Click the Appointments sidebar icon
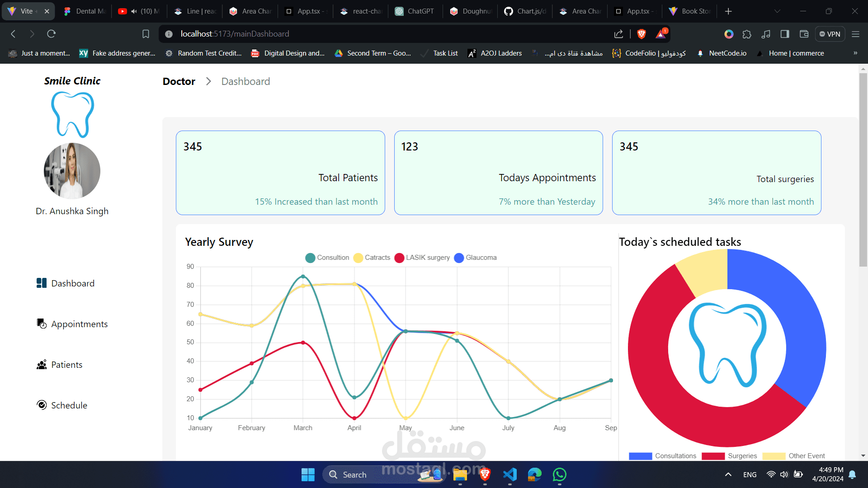 coord(41,324)
